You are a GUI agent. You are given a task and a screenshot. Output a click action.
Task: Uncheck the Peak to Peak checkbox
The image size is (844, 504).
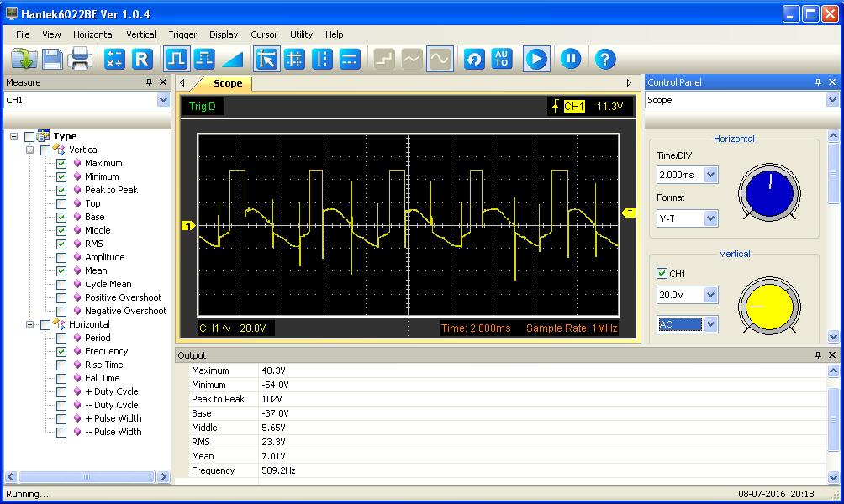click(x=61, y=190)
